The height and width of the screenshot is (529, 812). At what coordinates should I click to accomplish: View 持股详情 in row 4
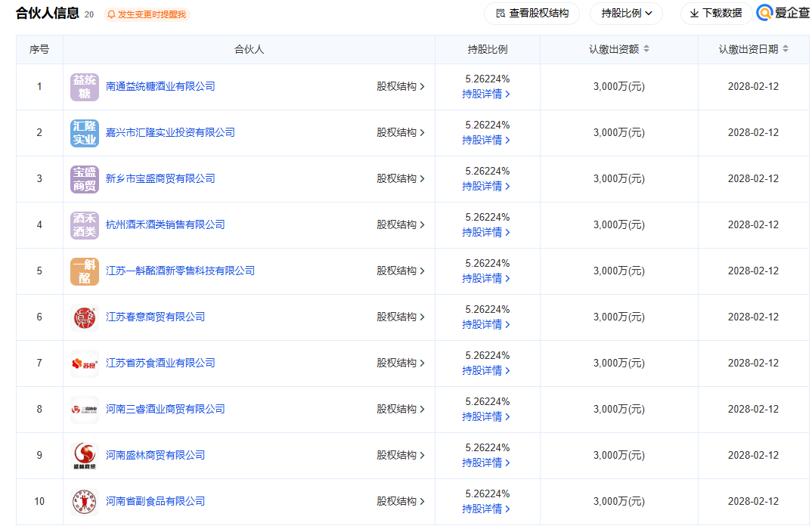pyautogui.click(x=486, y=233)
